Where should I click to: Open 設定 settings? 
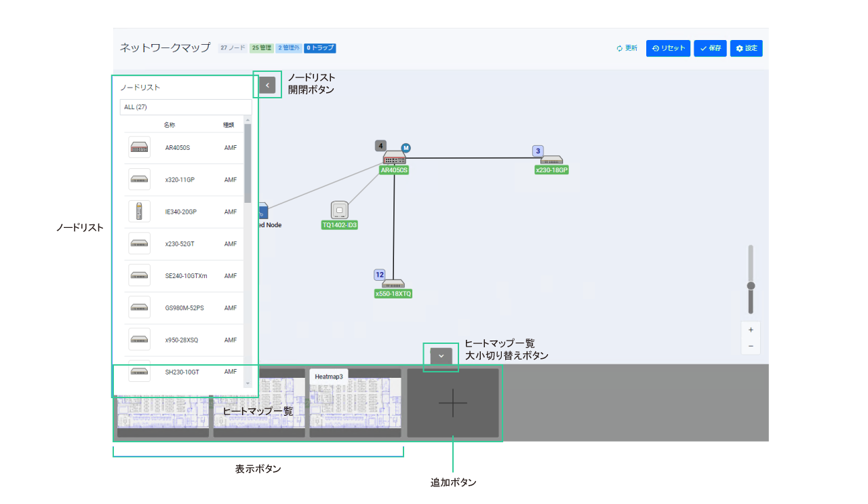(746, 48)
